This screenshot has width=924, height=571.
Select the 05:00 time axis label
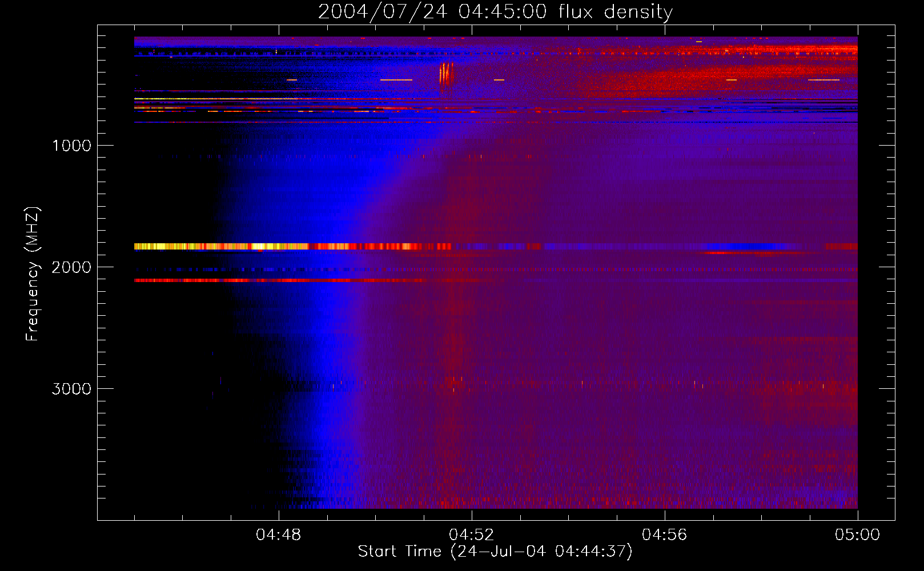[x=857, y=535]
